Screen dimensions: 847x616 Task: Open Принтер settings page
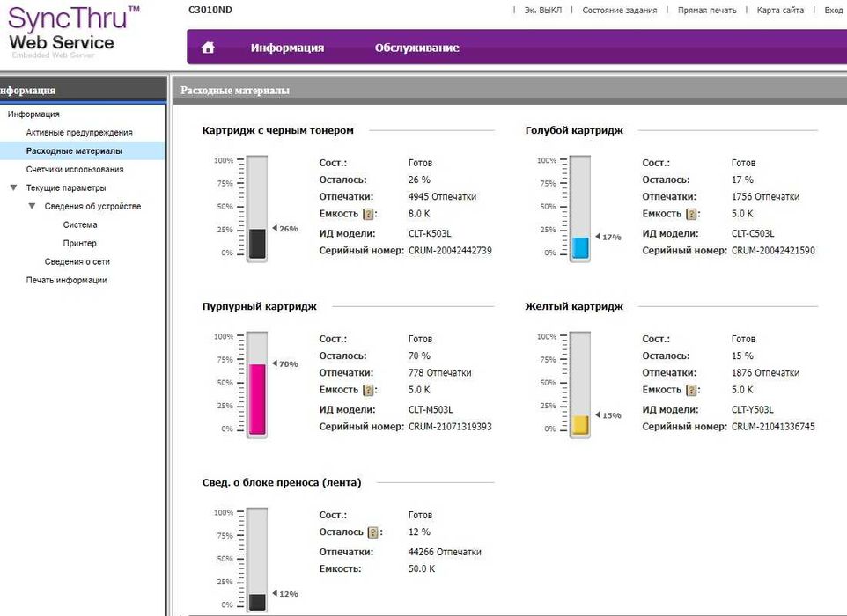coord(80,243)
